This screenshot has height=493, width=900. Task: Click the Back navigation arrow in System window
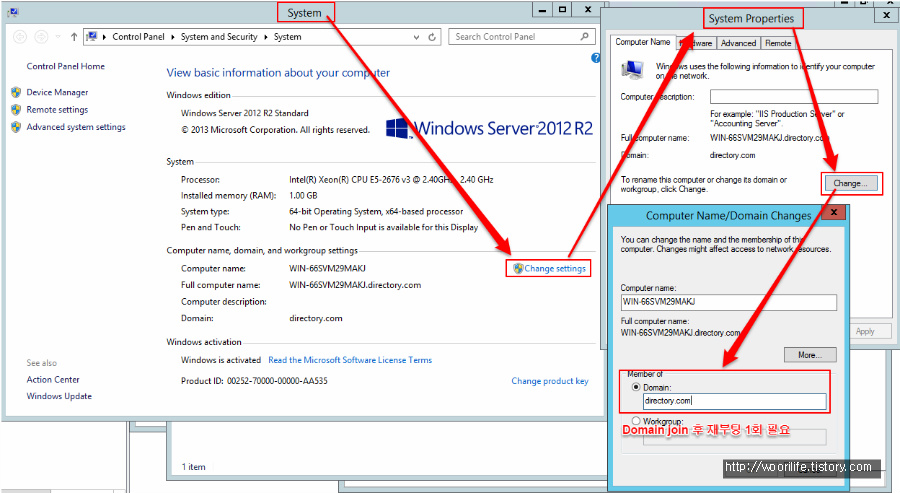coord(20,37)
